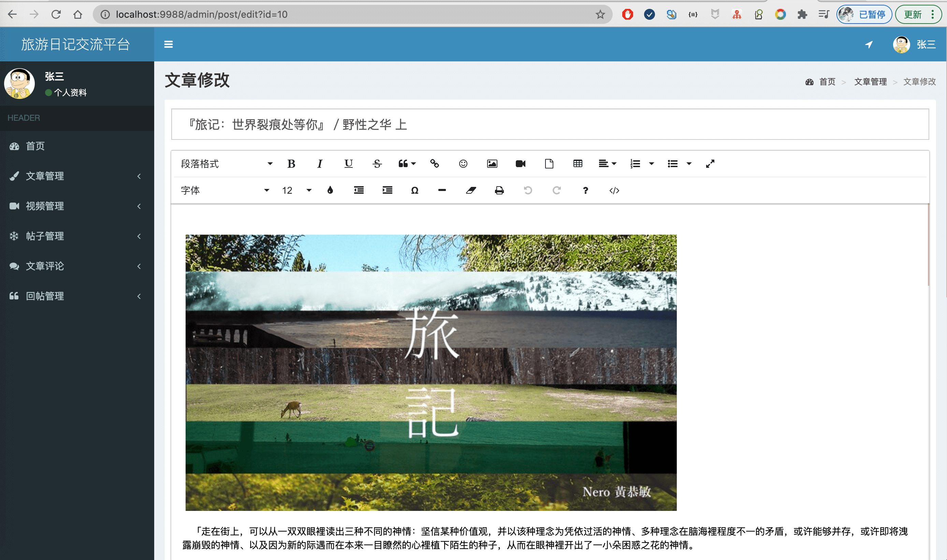Image resolution: width=947 pixels, height=560 pixels.
Task: Open the 字体 font family dropdown
Action: 225,190
